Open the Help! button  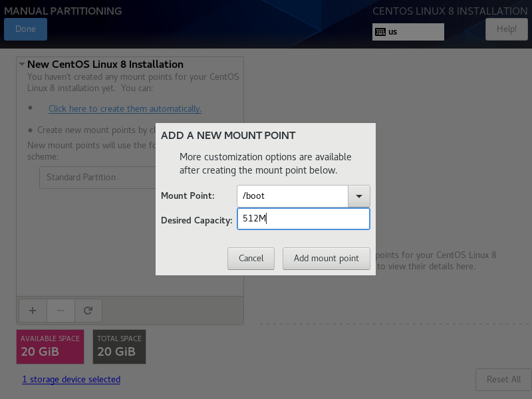coord(507,29)
